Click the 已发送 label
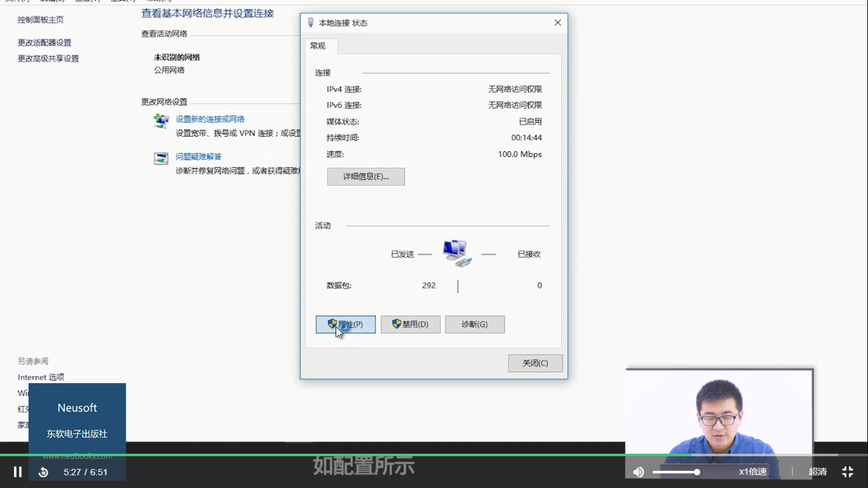868x488 pixels. (402, 254)
